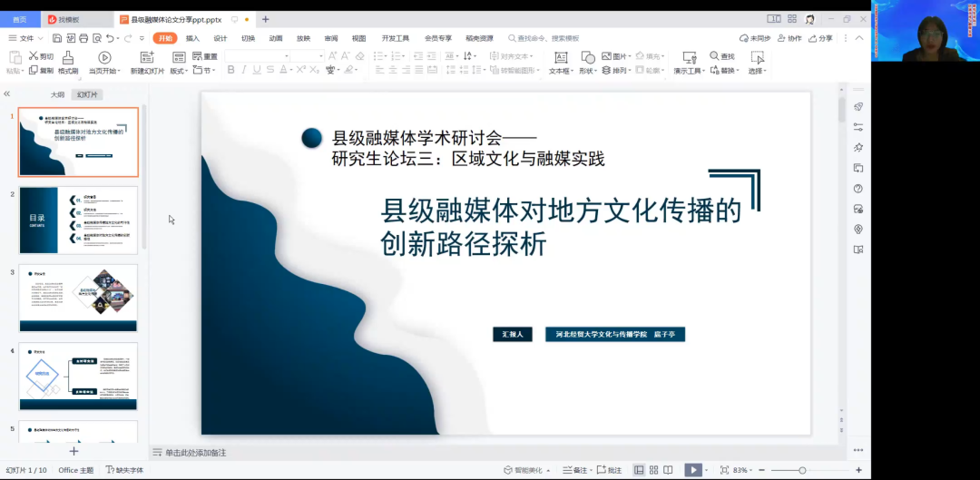Start slideshow with status bar play button
The width and height of the screenshot is (980, 480).
pos(692,470)
